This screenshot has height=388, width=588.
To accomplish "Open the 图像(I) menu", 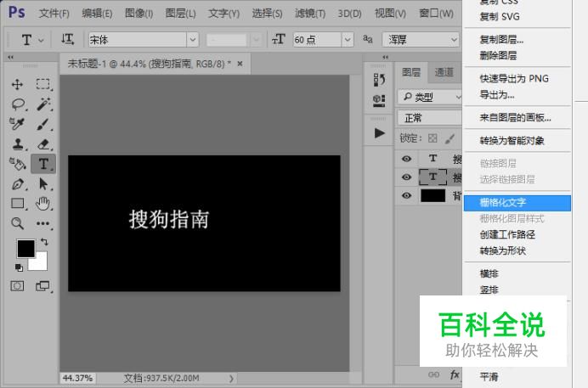I will pyautogui.click(x=139, y=14).
